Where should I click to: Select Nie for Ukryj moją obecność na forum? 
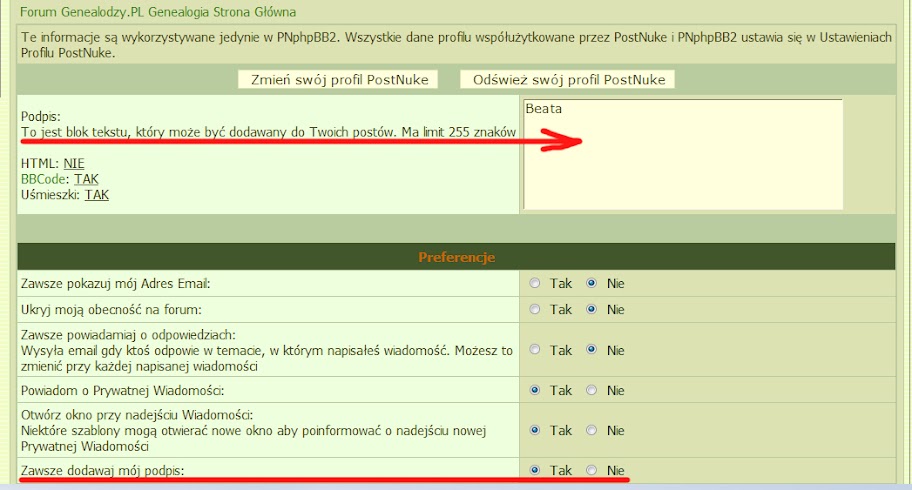coord(592,310)
